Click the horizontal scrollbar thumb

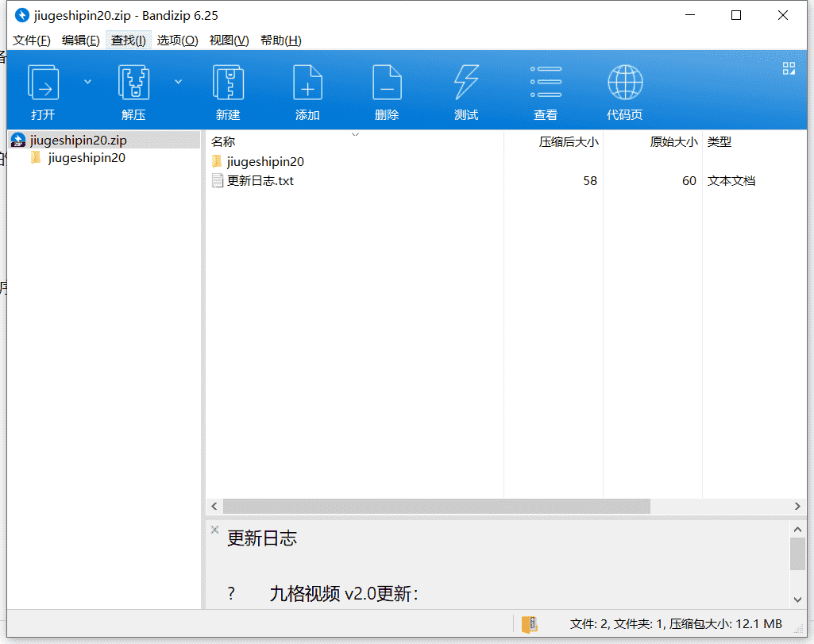pos(437,506)
